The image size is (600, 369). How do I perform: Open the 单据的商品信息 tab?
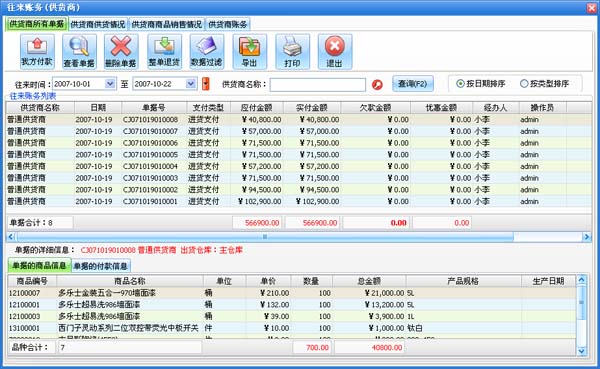[39, 265]
